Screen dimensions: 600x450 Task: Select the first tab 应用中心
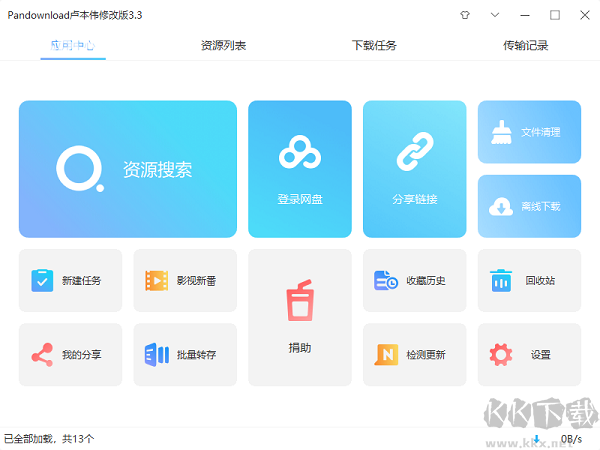pyautogui.click(x=72, y=46)
